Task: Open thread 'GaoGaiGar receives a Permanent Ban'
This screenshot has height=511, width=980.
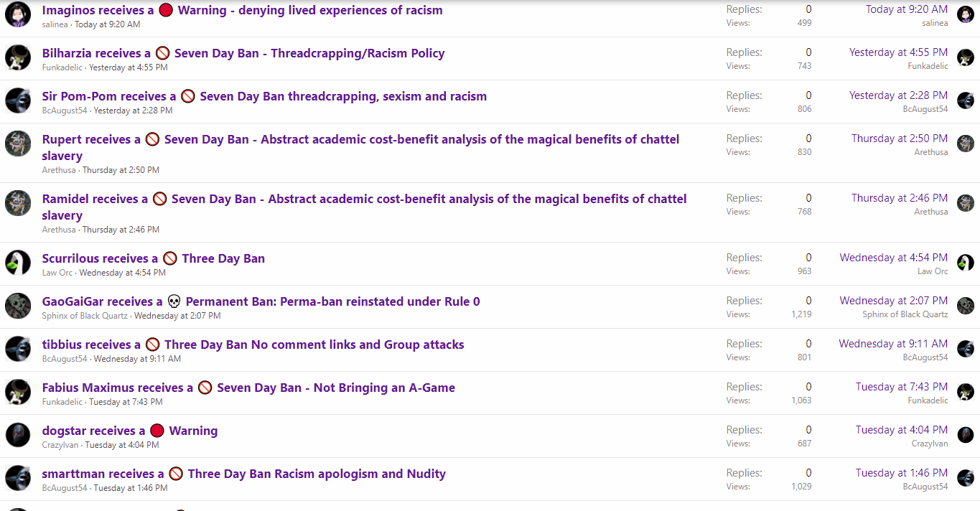Action: (261, 301)
